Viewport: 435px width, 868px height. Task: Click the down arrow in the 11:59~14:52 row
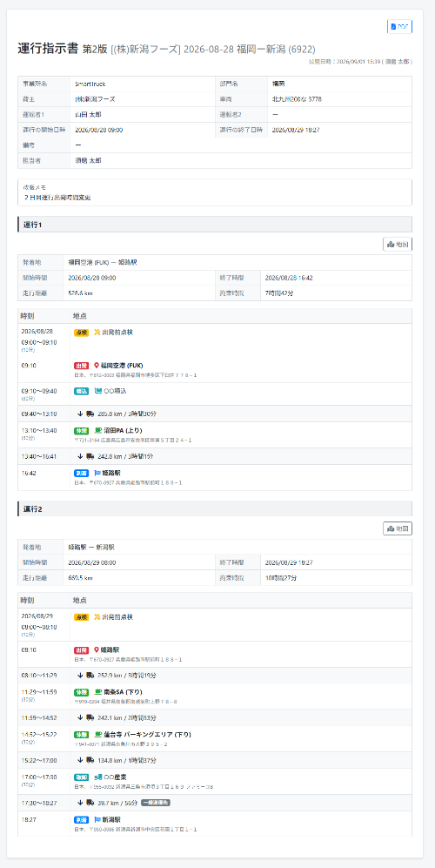click(80, 717)
